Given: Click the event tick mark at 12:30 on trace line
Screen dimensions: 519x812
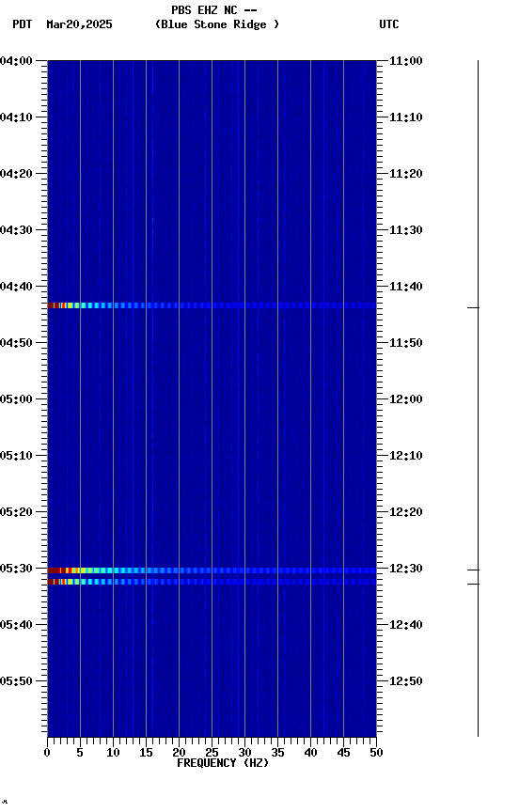Looking at the screenshot, I should [474, 570].
